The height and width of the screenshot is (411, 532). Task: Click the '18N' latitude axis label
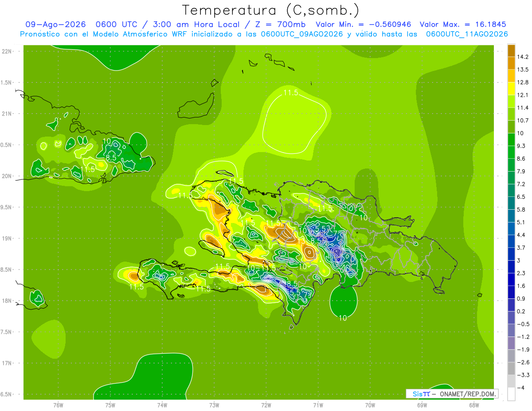click(x=7, y=301)
